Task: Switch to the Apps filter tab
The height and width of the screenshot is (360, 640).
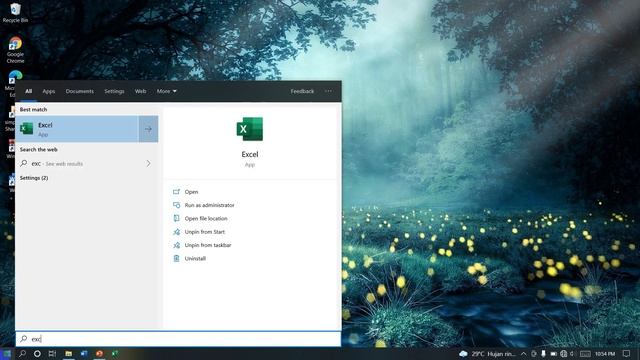Action: pos(49,91)
